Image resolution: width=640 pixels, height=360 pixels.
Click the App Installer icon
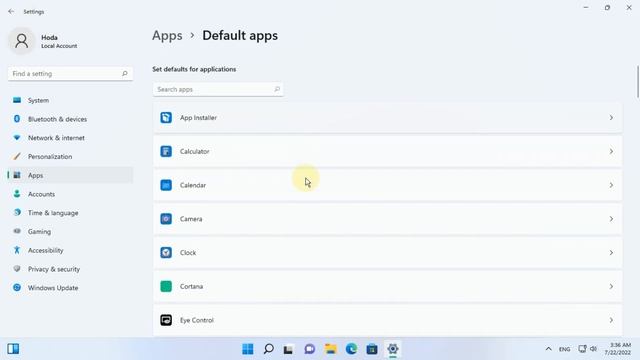tap(166, 118)
